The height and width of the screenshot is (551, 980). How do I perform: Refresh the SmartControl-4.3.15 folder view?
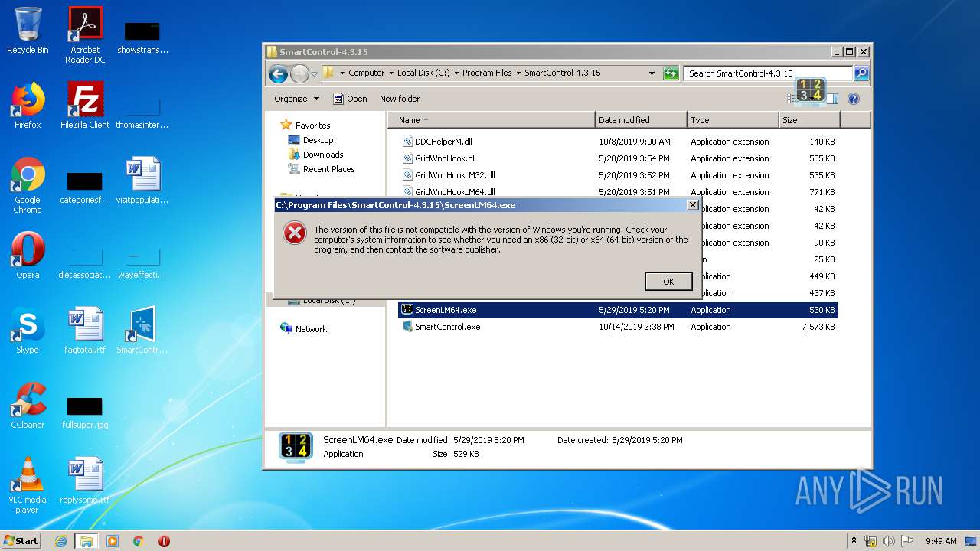[x=671, y=73]
